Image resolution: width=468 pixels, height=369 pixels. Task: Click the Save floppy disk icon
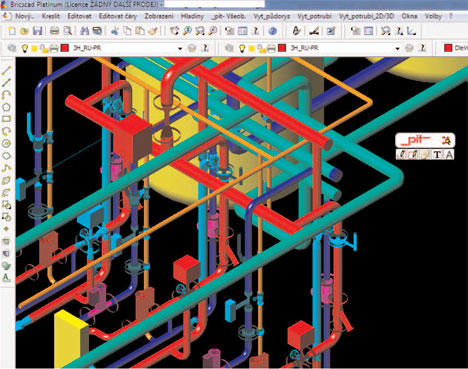(37, 31)
